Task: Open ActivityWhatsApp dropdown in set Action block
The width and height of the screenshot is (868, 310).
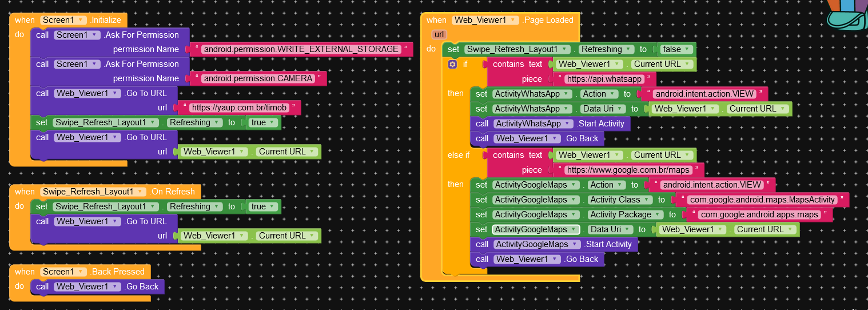Action: click(x=532, y=94)
